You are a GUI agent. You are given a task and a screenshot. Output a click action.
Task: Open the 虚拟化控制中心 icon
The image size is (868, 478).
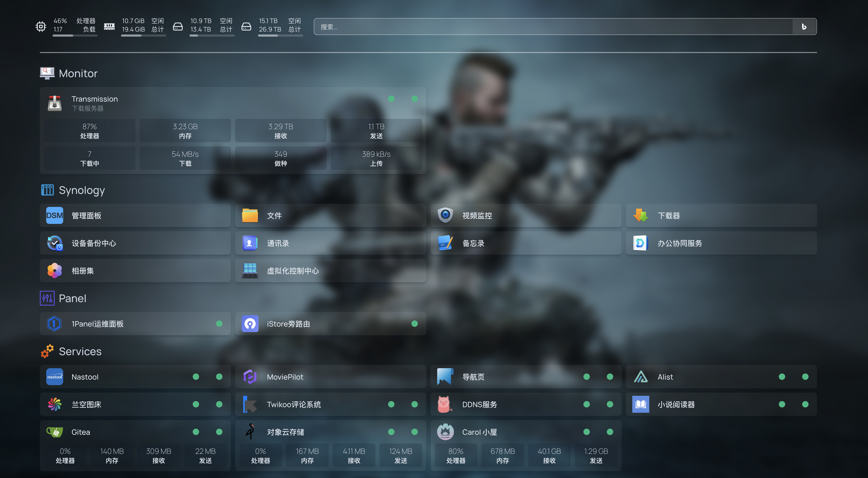tap(250, 271)
